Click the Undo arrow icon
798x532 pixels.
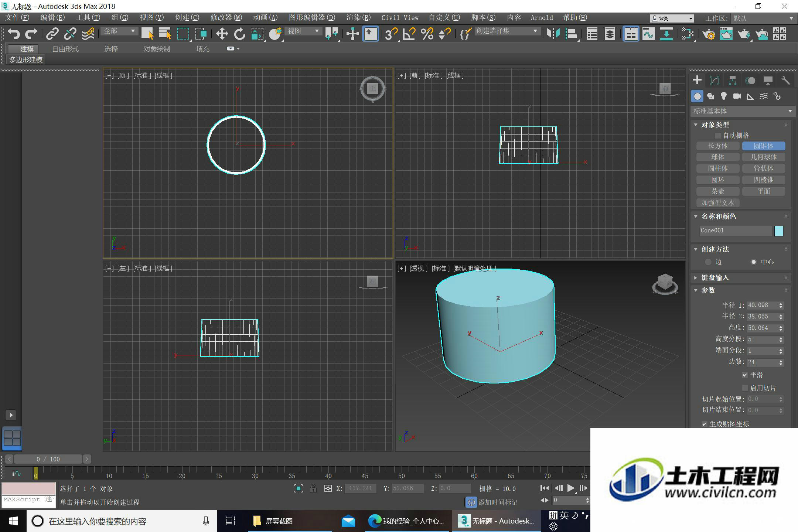tap(14, 34)
